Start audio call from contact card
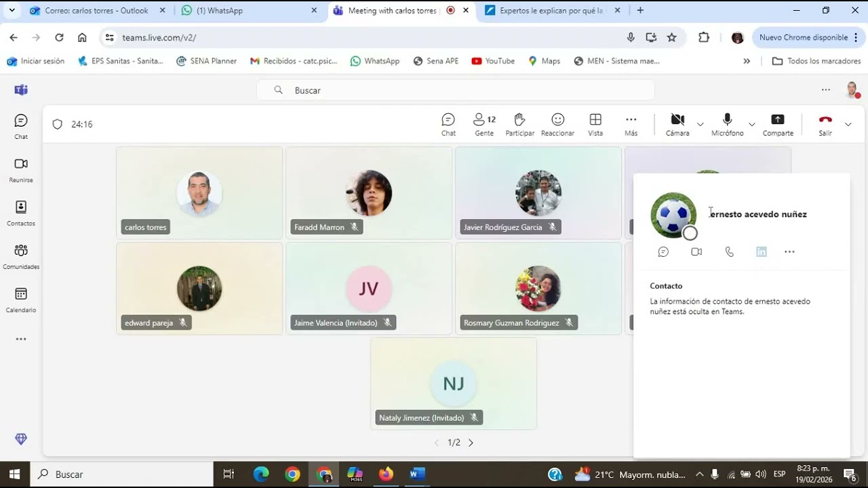 pyautogui.click(x=730, y=251)
